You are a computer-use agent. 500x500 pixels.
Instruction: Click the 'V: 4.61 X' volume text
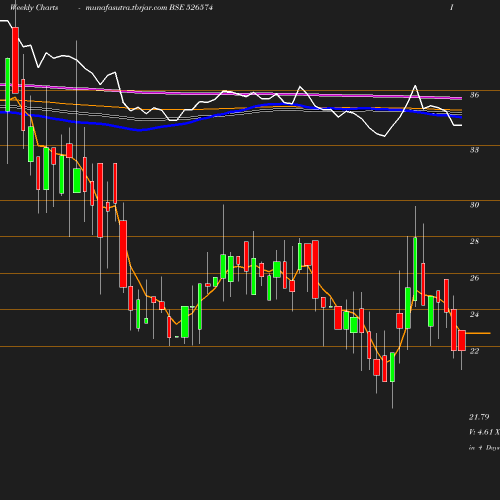pyautogui.click(x=484, y=432)
